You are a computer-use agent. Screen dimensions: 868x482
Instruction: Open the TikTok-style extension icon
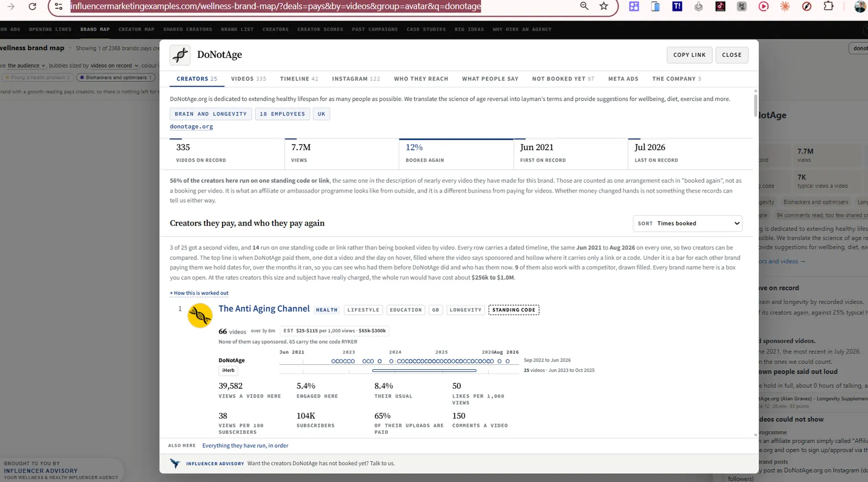point(720,7)
